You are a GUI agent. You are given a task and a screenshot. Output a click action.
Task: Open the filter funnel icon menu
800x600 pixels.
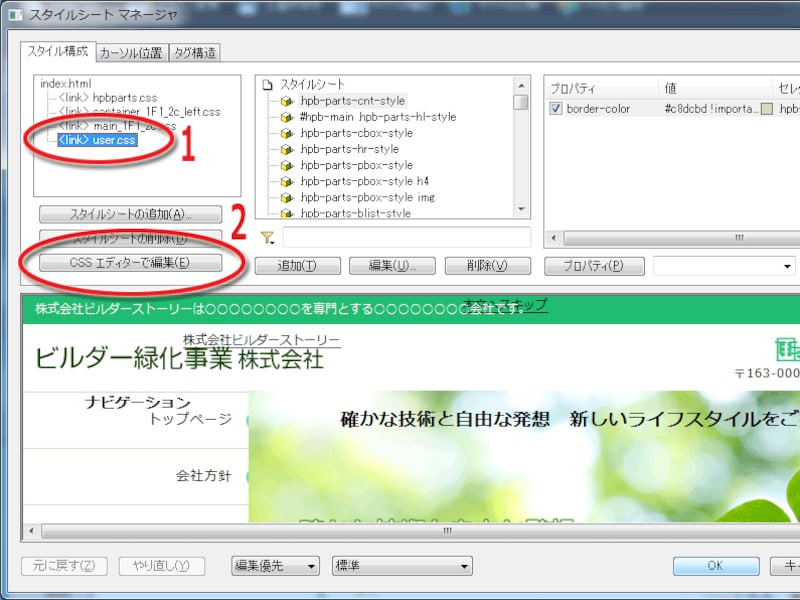coord(267,237)
